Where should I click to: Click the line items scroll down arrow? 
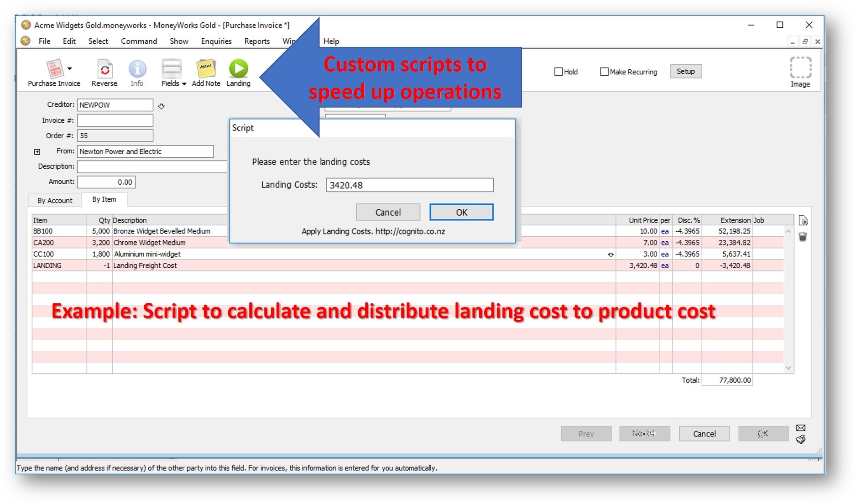point(788,368)
